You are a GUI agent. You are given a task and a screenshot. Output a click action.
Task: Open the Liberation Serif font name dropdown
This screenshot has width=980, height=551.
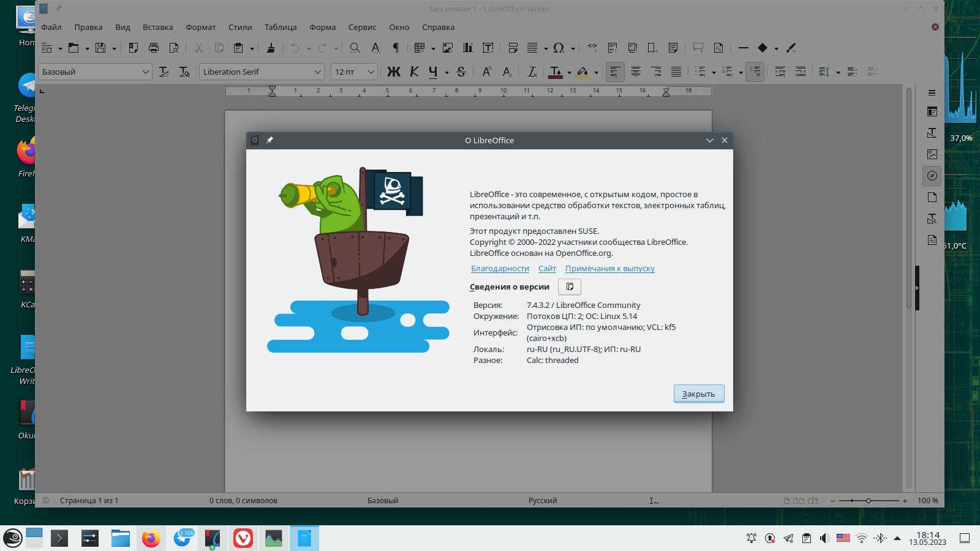pyautogui.click(x=317, y=72)
